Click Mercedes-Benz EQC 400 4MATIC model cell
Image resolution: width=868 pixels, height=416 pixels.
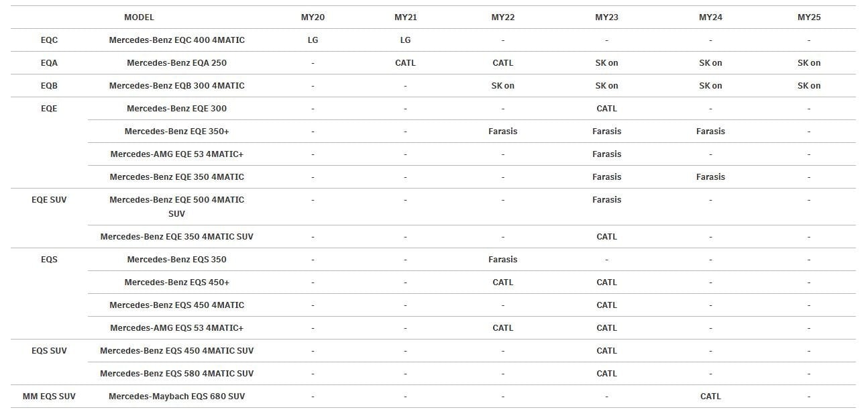coord(177,40)
